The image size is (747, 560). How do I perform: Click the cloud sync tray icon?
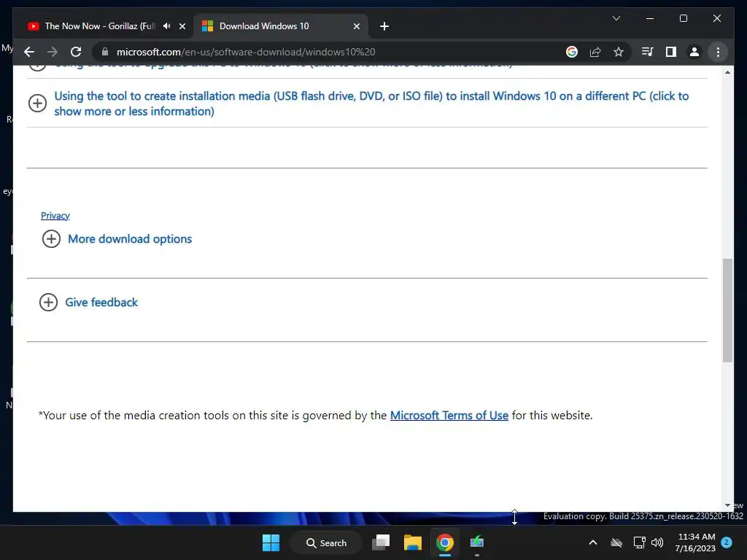click(616, 542)
